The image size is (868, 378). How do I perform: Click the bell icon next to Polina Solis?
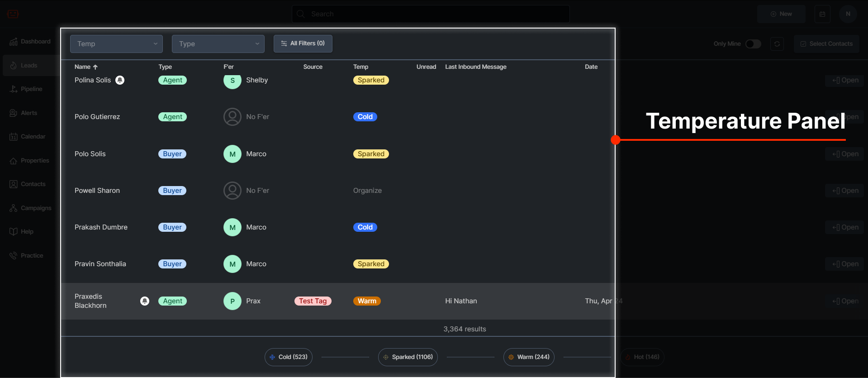click(x=120, y=80)
